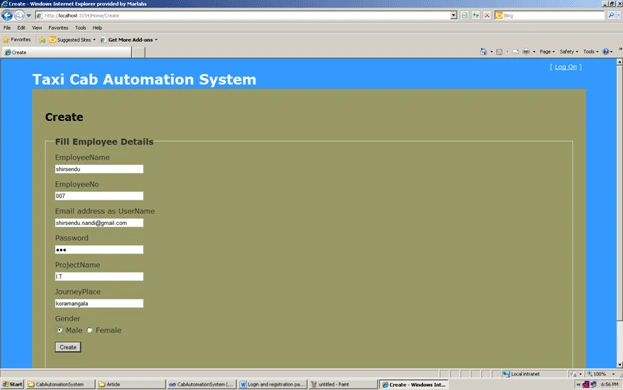Open the View menu
This screenshot has width=623, height=390.
(37, 28)
